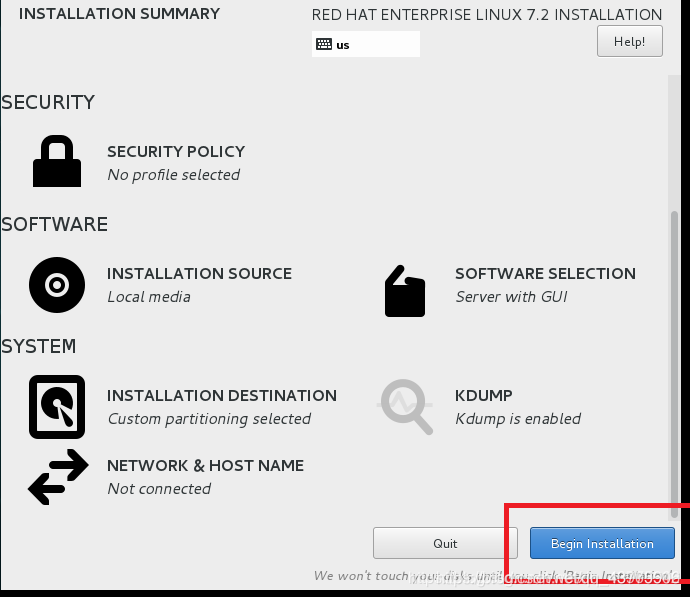The image size is (690, 597).
Task: Click the Software Selection package icon
Action: pos(405,291)
